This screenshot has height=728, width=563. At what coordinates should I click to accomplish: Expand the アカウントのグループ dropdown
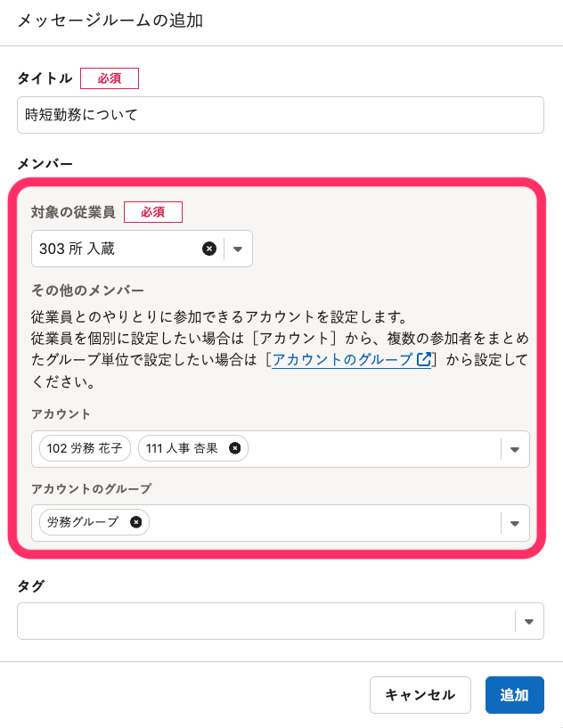[x=514, y=523]
